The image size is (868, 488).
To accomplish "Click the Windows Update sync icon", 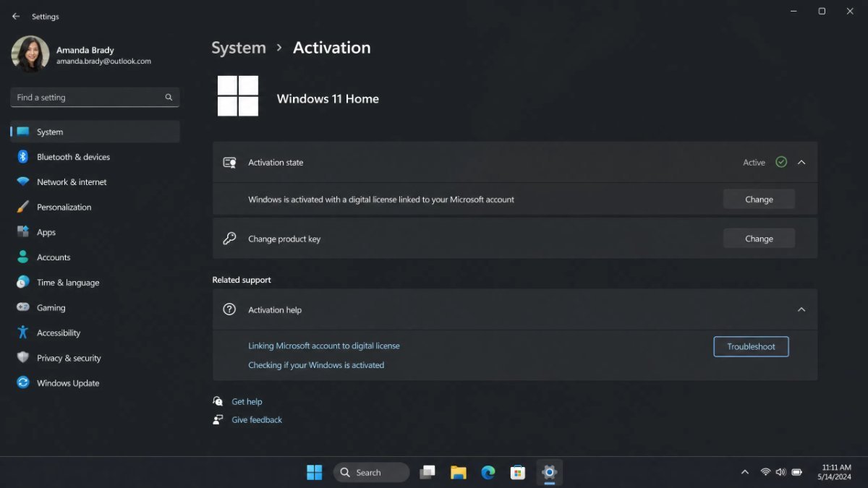I will [23, 383].
